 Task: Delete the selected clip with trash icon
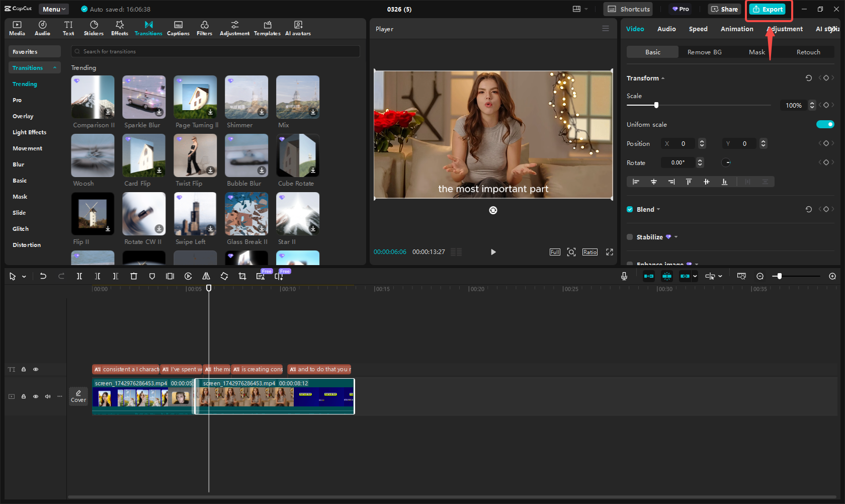[134, 276]
